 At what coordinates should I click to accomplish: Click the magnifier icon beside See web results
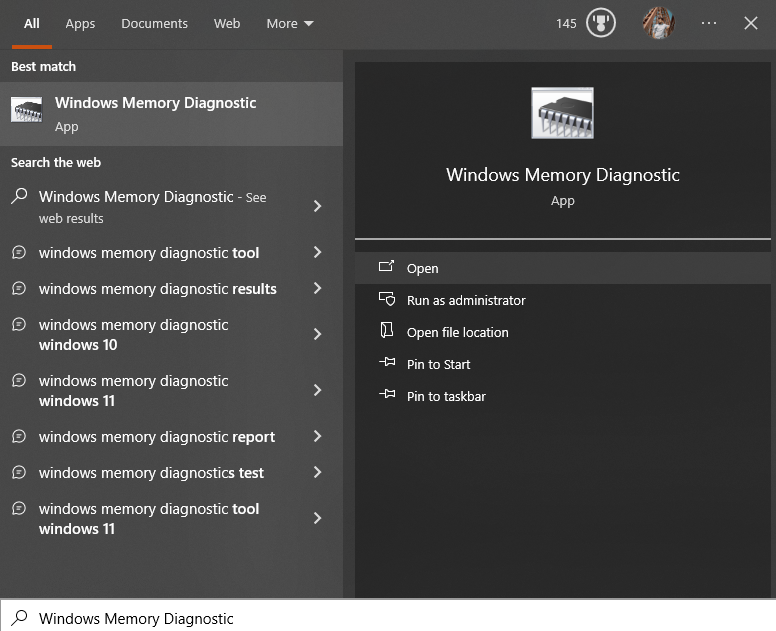coord(19,195)
